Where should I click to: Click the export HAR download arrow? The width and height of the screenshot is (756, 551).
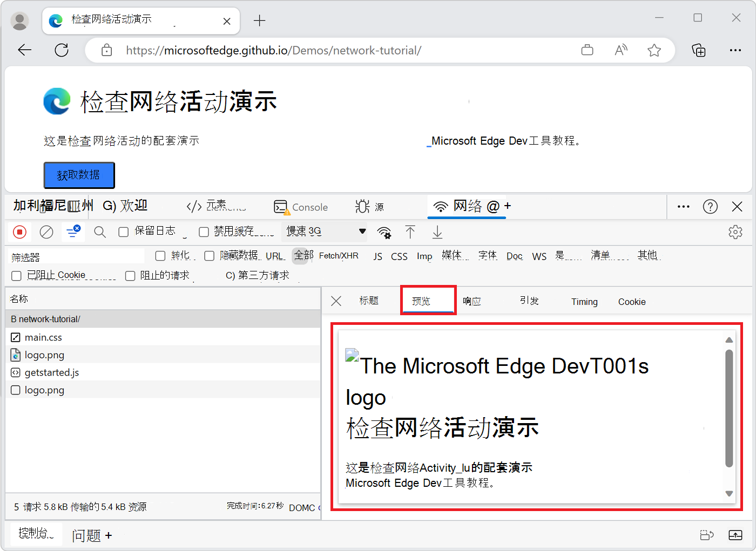click(x=437, y=232)
